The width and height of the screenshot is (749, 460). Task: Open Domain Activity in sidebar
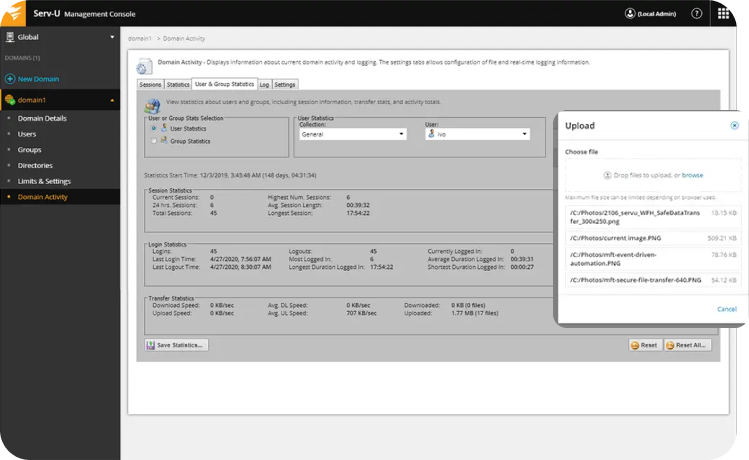pyautogui.click(x=43, y=197)
